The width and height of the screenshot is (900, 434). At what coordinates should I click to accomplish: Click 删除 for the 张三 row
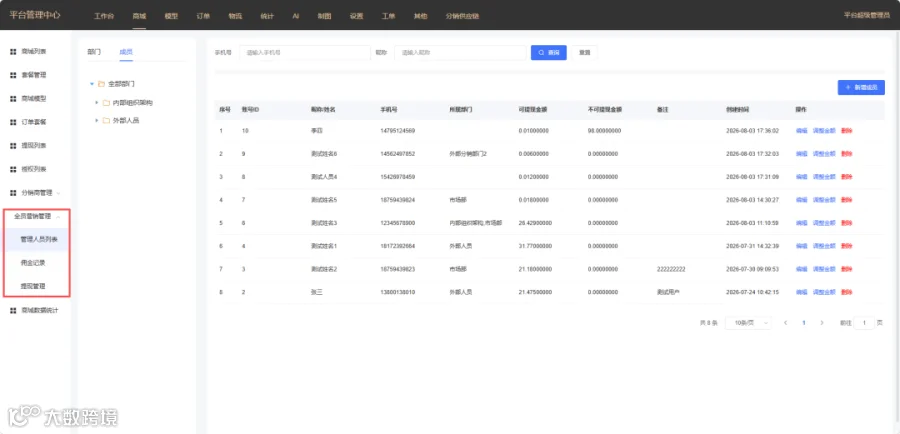tap(847, 292)
